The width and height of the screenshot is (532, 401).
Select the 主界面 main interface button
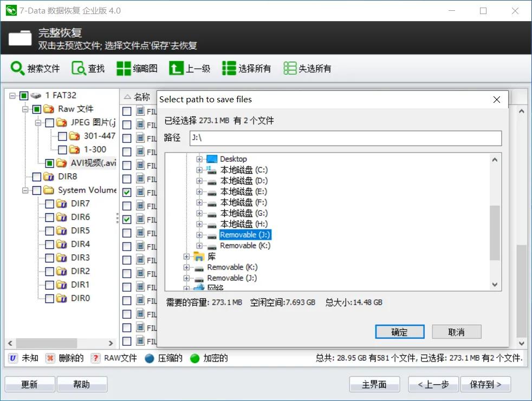(x=374, y=384)
